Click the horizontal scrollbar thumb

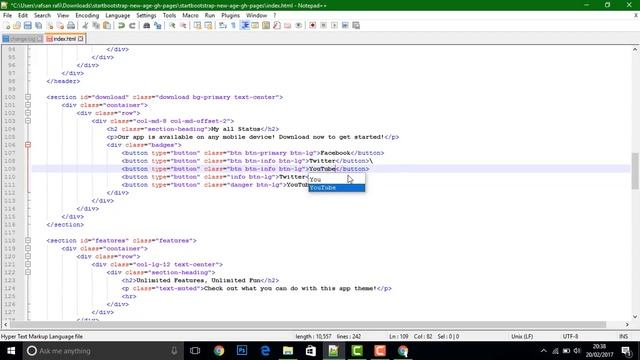point(308,324)
